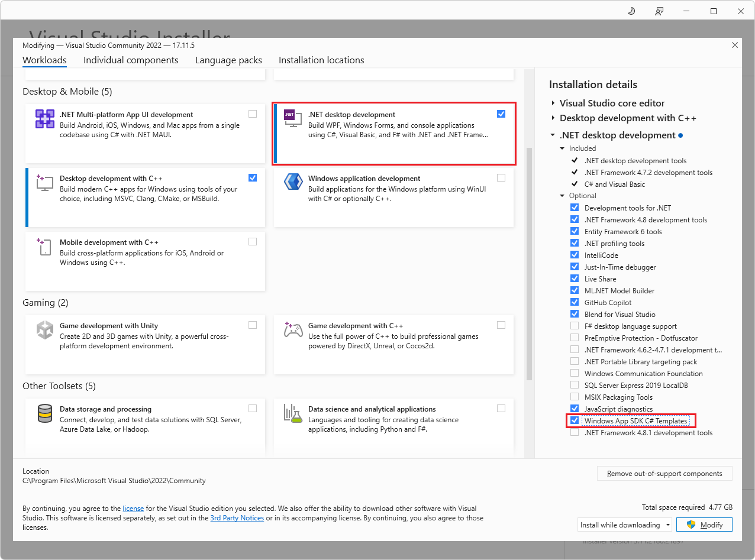Click the .NET Multi-platform App UI development icon
755x560 pixels.
[x=44, y=118]
